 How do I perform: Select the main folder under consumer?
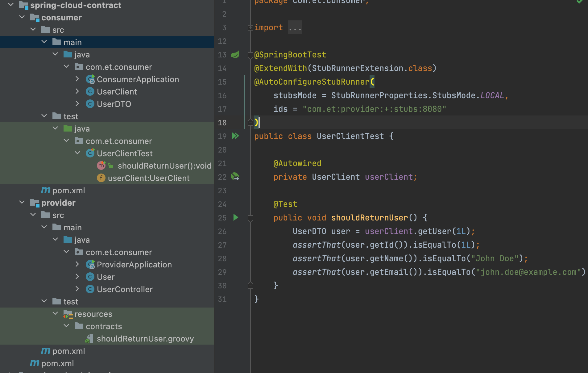pyautogui.click(x=72, y=42)
